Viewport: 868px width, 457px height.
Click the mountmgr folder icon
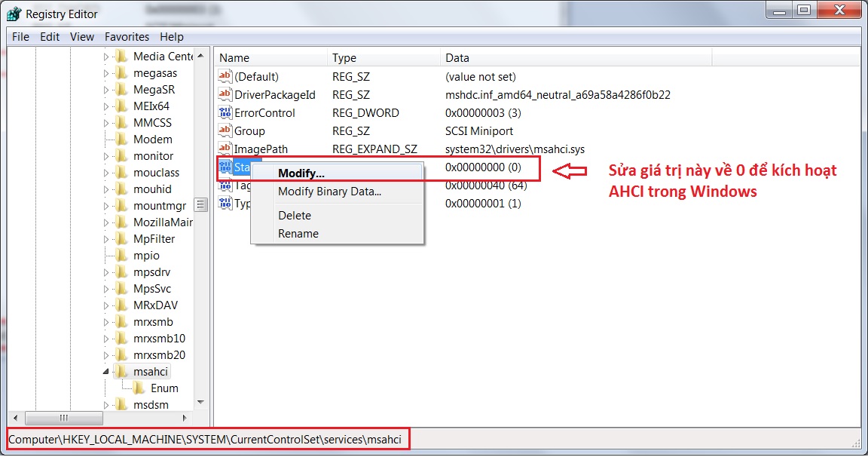(x=121, y=206)
